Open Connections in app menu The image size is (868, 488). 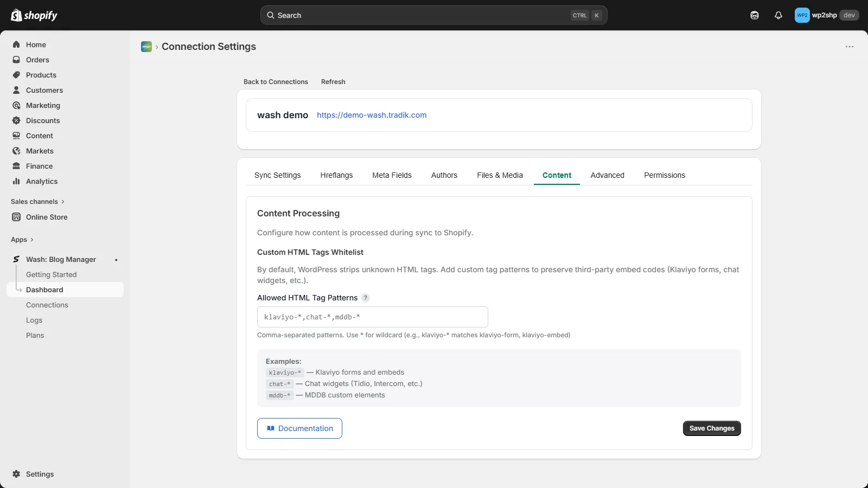coord(47,305)
